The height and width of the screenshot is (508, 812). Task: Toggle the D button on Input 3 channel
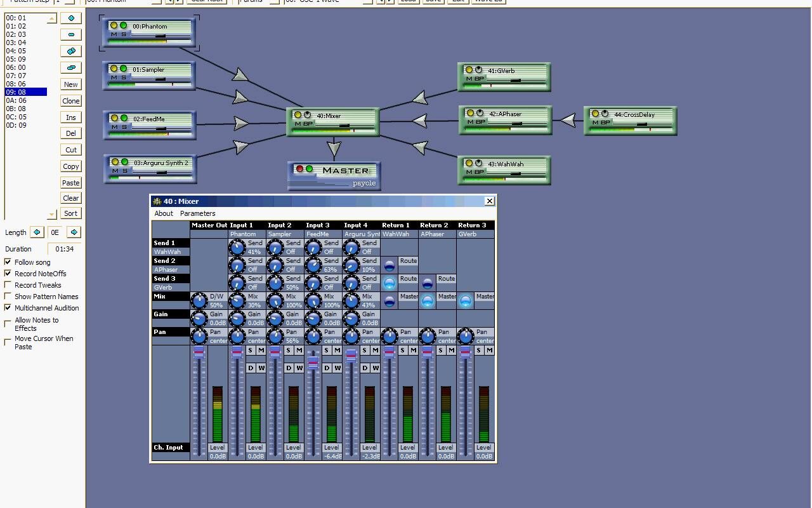tap(327, 368)
